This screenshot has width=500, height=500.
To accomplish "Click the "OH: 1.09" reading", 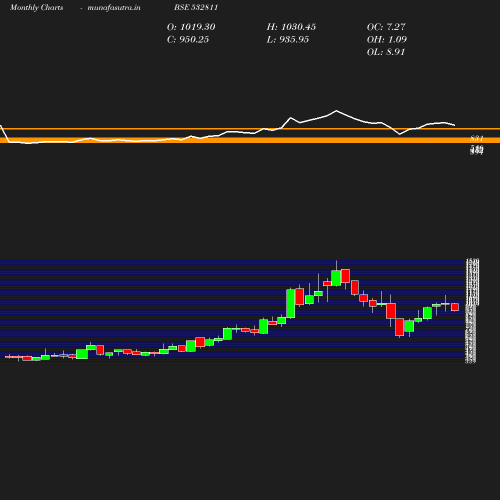I will point(387,40).
